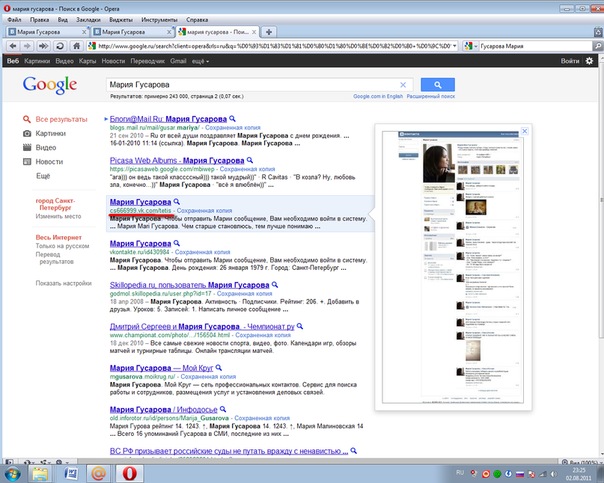Click Показать настройки in sidebar
This screenshot has height=483, width=604.
coord(64,283)
